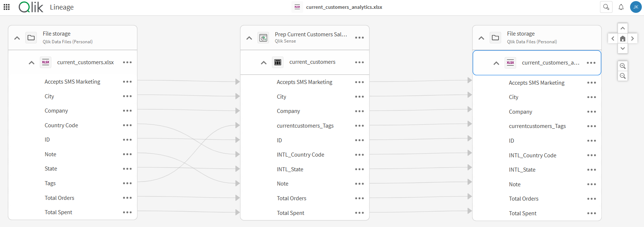The height and width of the screenshot is (227, 644).
Task: Collapse the Prep Current Customers app node
Action: point(249,38)
